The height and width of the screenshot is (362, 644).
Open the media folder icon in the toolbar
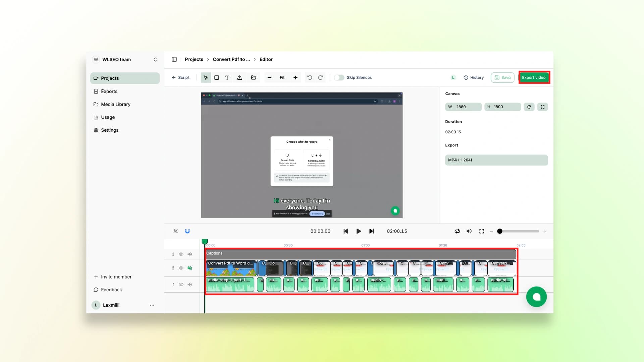254,77
